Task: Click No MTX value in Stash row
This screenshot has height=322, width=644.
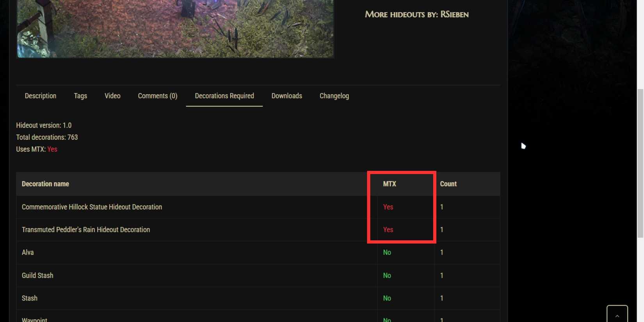Action: point(387,298)
